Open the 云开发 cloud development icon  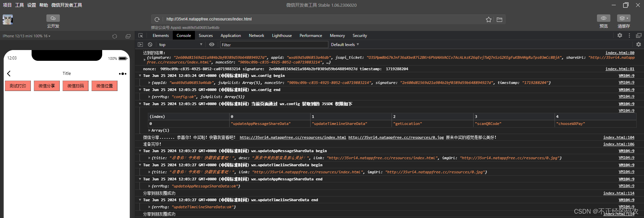pyautogui.click(x=53, y=18)
